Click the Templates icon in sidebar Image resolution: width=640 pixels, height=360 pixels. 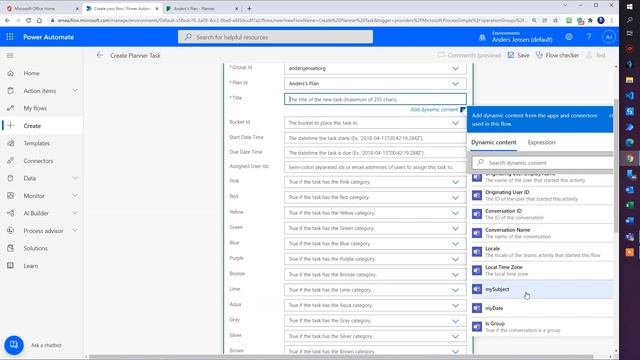(x=11, y=143)
